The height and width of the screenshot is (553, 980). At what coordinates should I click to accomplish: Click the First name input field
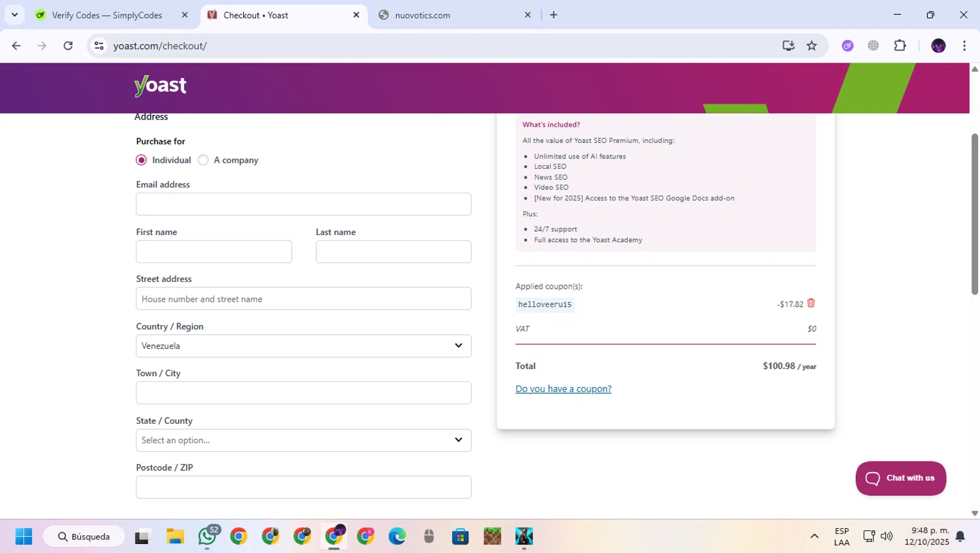[x=214, y=251]
